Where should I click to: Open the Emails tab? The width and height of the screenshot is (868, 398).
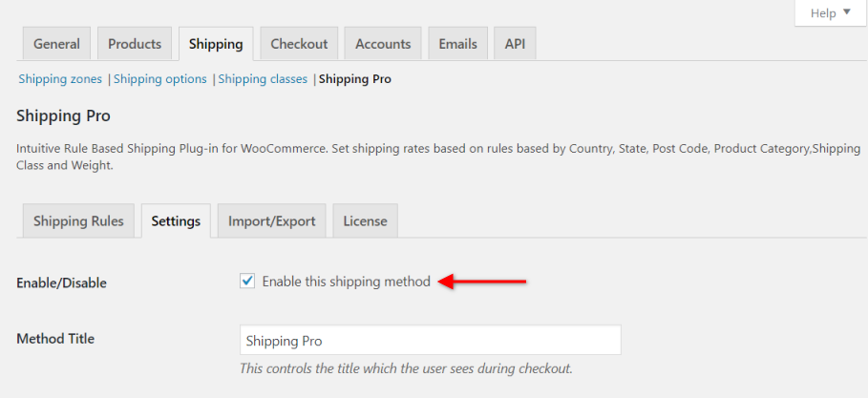pos(458,44)
